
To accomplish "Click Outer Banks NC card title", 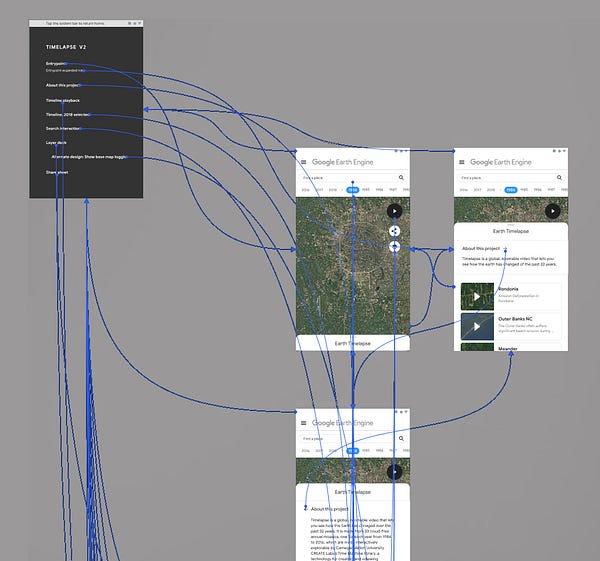I will click(x=515, y=319).
